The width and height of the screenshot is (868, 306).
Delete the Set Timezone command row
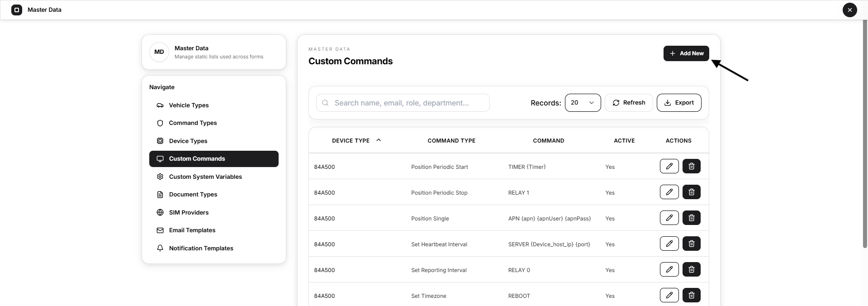[x=691, y=295]
